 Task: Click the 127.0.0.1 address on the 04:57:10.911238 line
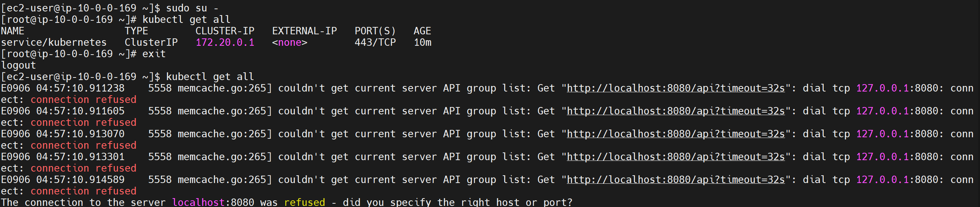coord(882,88)
